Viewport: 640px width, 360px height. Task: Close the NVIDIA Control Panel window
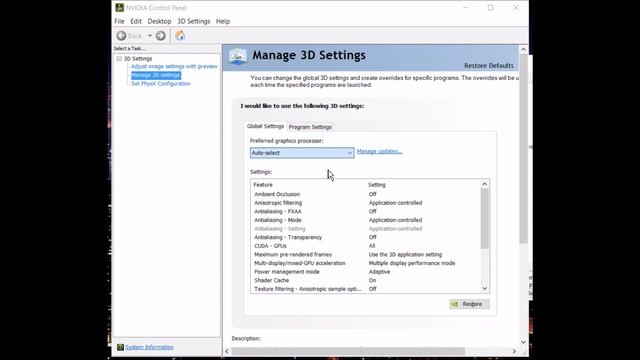point(516,8)
